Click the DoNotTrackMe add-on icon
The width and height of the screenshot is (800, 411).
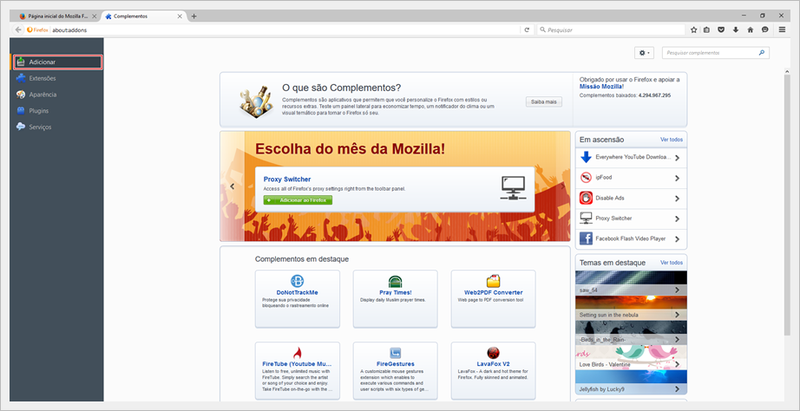point(297,281)
